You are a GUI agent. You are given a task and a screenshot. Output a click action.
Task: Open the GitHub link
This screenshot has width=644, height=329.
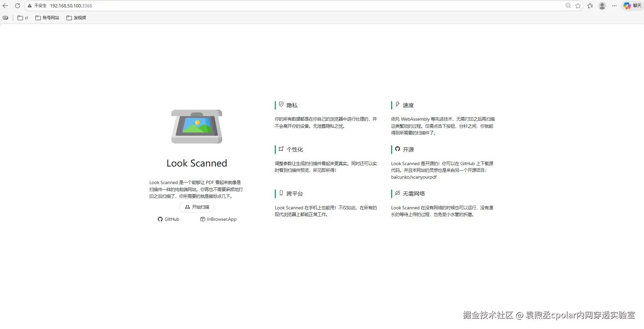(169, 219)
